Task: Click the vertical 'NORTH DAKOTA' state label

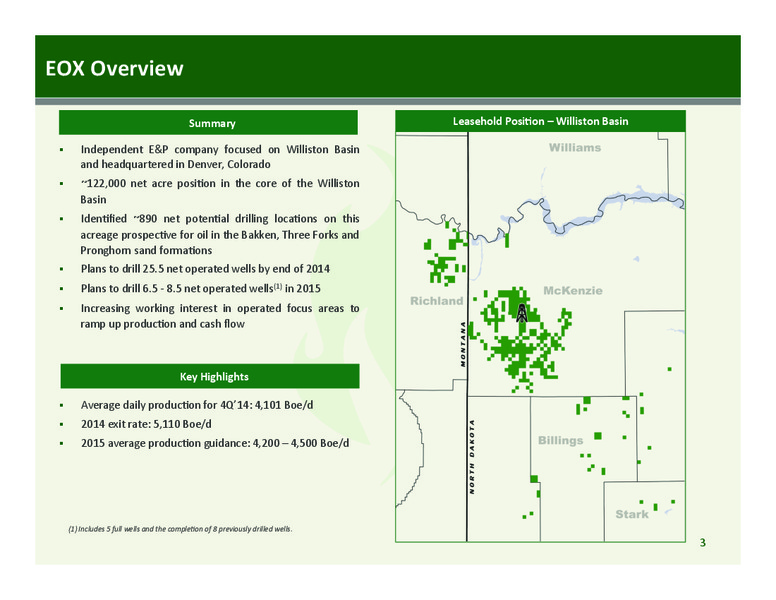Action: 472,456
